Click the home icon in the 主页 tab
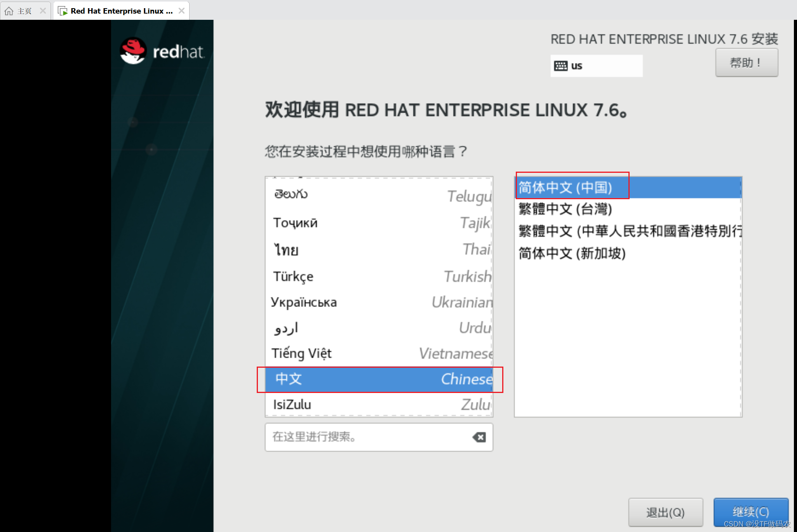This screenshot has height=532, width=797. click(x=9, y=11)
